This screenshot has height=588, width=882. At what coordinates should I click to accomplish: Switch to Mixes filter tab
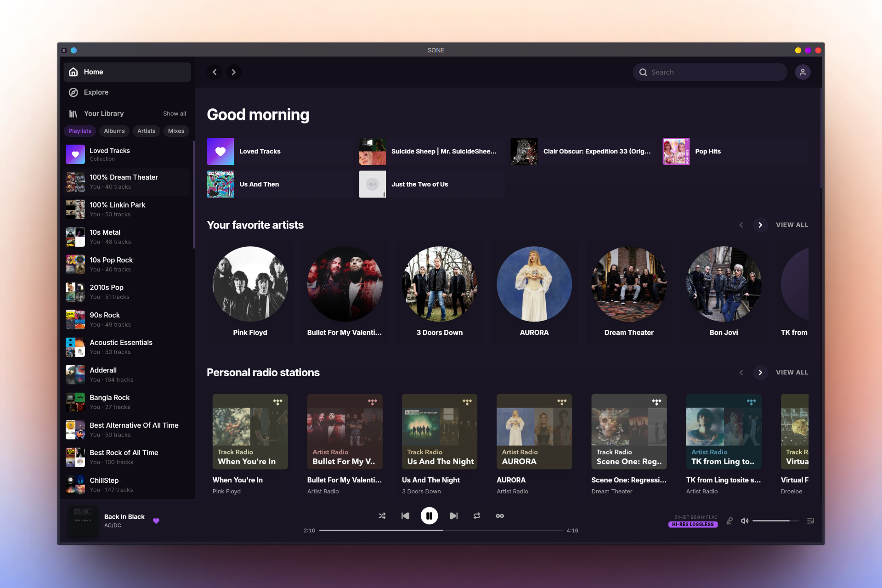tap(176, 131)
